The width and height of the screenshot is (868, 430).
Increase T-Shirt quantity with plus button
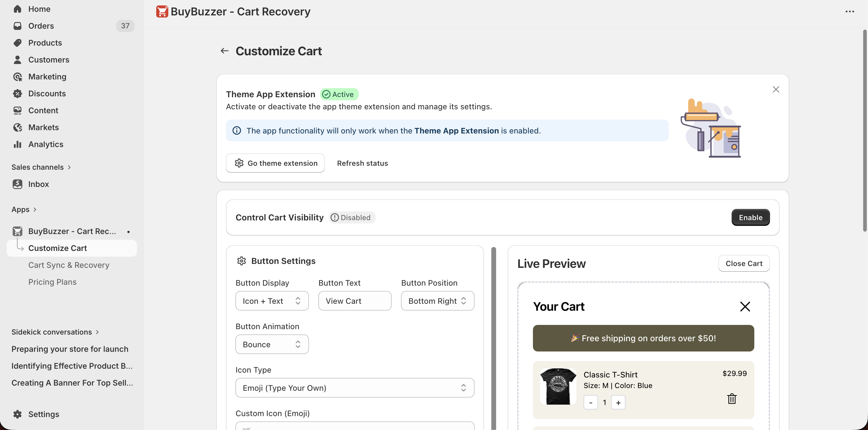point(618,403)
